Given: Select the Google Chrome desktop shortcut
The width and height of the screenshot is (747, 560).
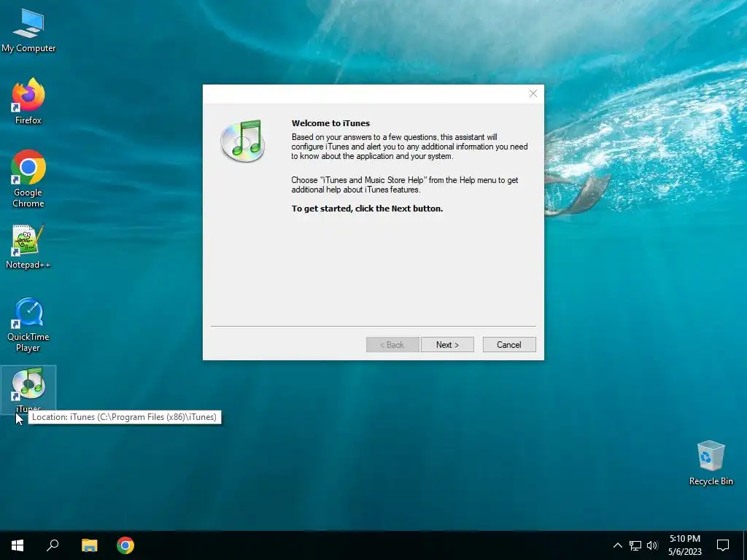Looking at the screenshot, I should point(28,179).
